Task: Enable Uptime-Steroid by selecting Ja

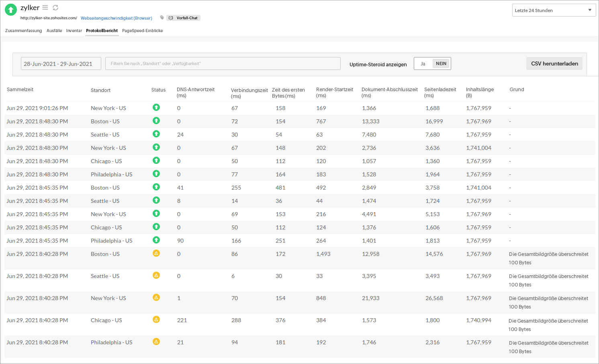Action: pyautogui.click(x=423, y=63)
